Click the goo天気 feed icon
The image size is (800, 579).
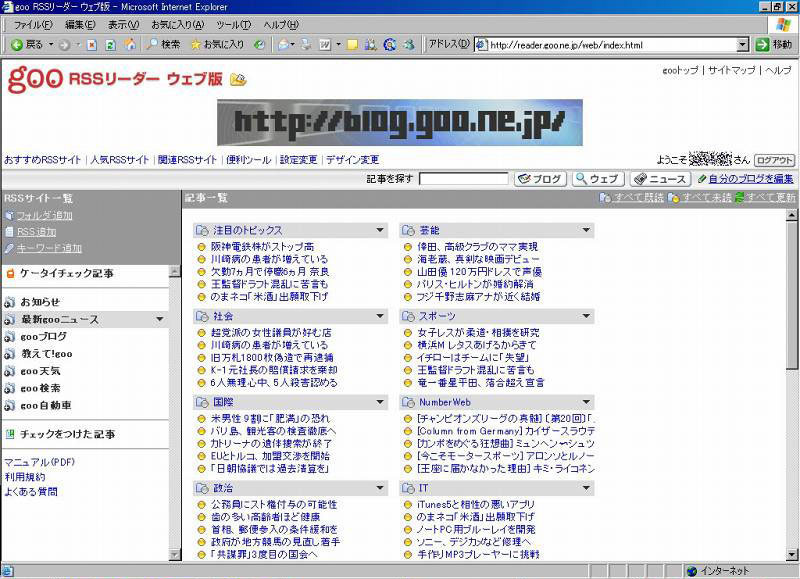(x=10, y=371)
